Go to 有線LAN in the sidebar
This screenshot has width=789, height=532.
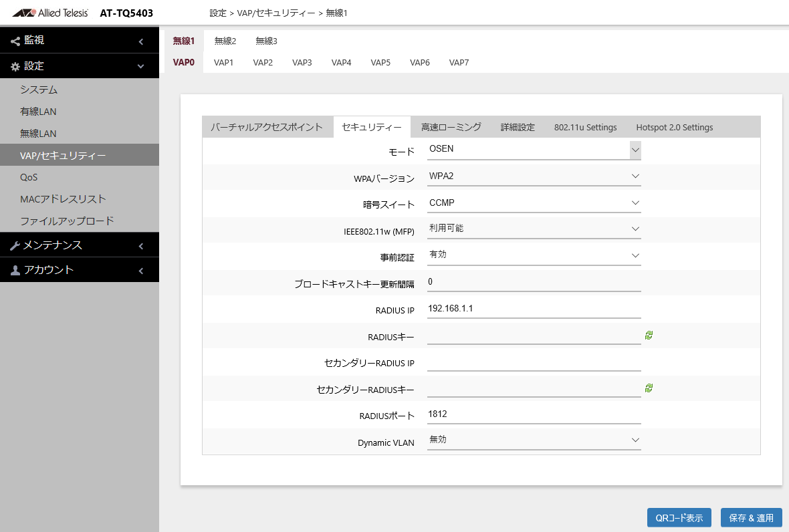pos(80,112)
